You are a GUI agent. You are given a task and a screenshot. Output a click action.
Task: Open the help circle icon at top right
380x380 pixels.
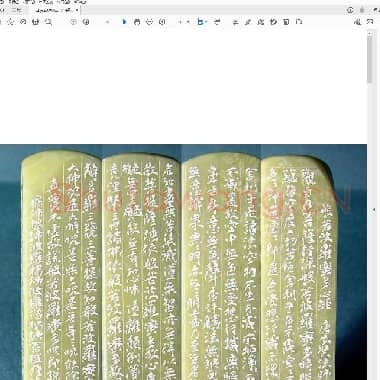350,10
